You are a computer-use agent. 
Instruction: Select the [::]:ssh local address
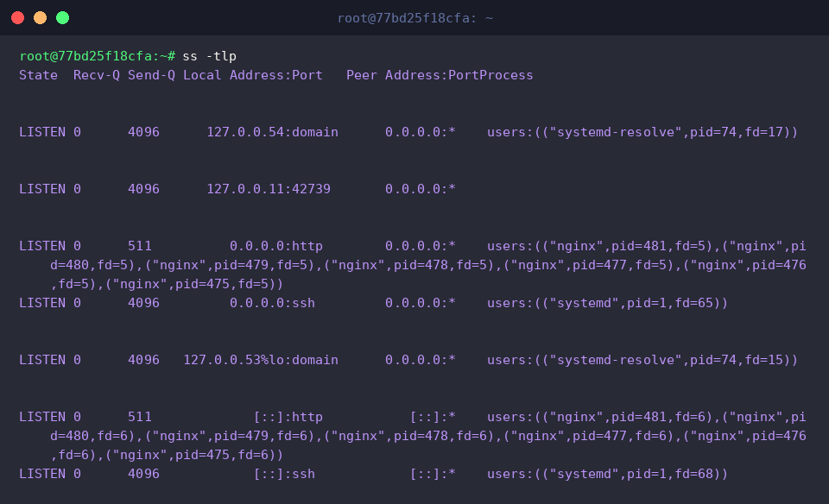tap(284, 475)
